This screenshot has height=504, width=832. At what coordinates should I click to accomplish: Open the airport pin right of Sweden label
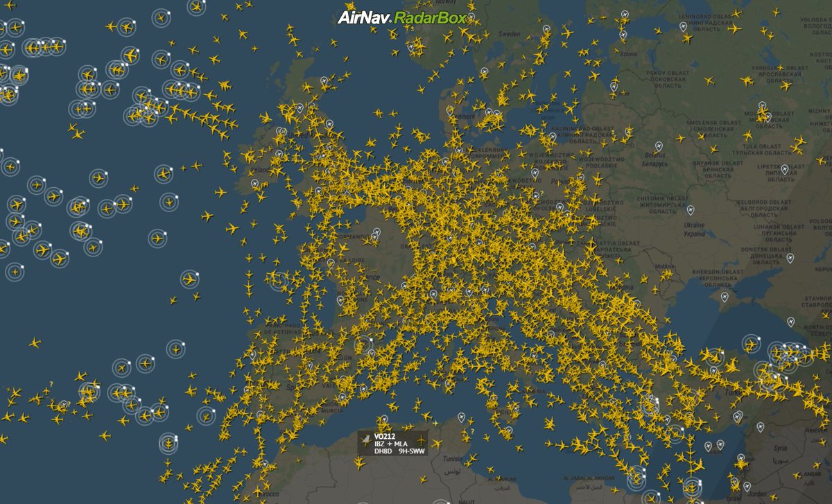click(x=546, y=30)
